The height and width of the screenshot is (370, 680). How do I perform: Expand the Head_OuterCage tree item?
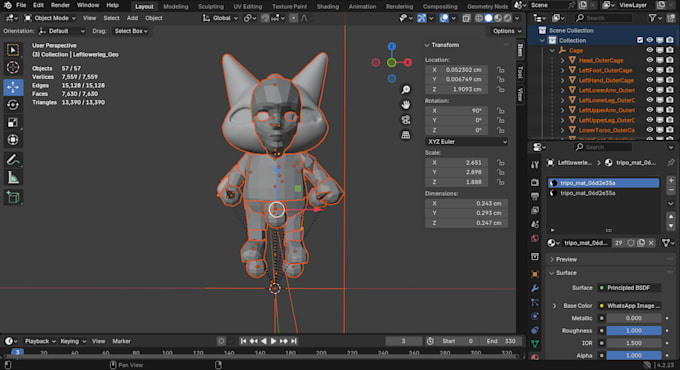[562, 60]
